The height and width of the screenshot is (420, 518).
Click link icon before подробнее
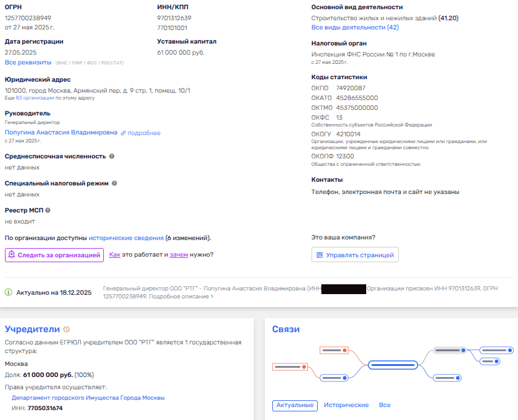coord(123,133)
